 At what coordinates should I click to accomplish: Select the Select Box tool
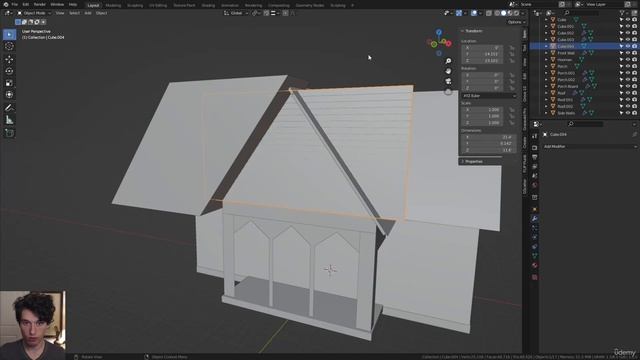click(9, 34)
